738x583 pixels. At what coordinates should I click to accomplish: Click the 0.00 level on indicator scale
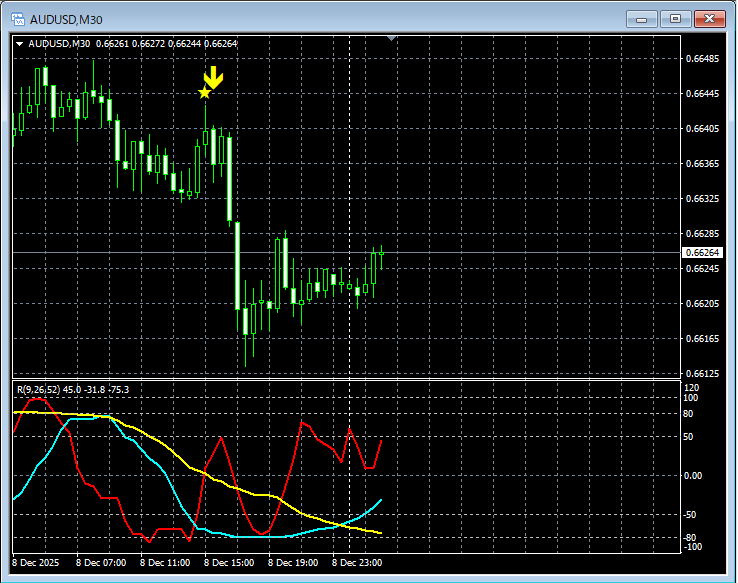pos(693,475)
